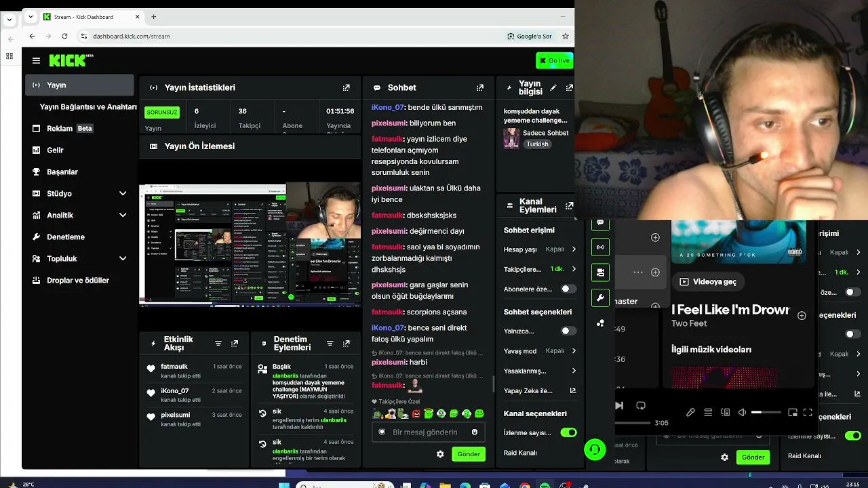
Task: Pop out the Yayın bilgisi panel
Action: pos(570,87)
